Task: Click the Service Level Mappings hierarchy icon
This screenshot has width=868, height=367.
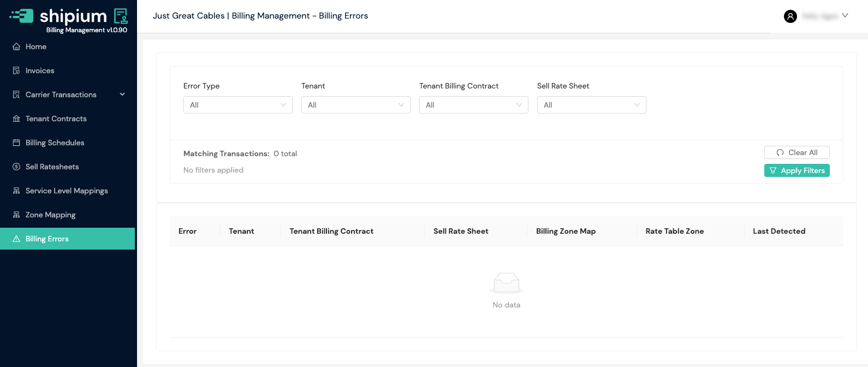Action: 16,191
